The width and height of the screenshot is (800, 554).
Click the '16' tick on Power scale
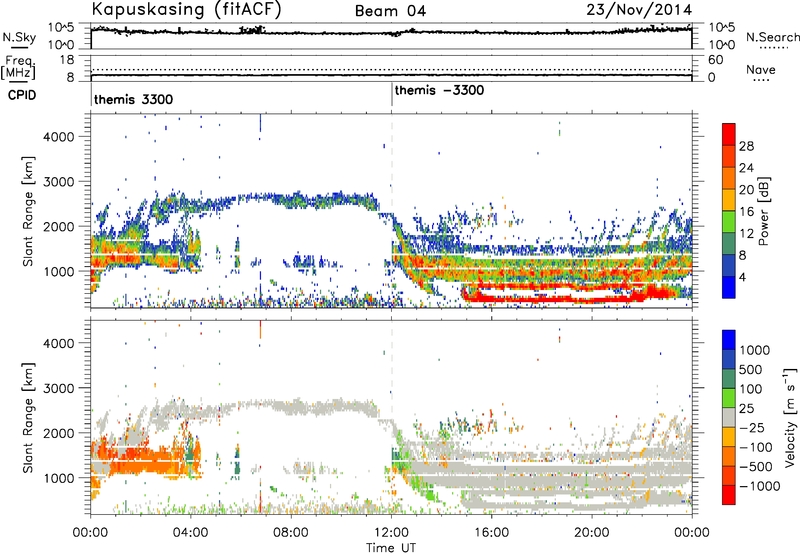tap(746, 212)
